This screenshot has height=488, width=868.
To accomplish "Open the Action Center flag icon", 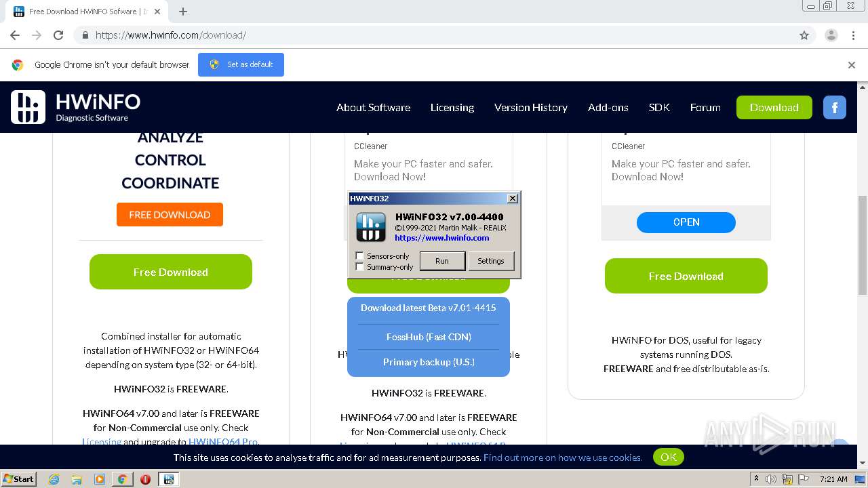I will point(804,479).
